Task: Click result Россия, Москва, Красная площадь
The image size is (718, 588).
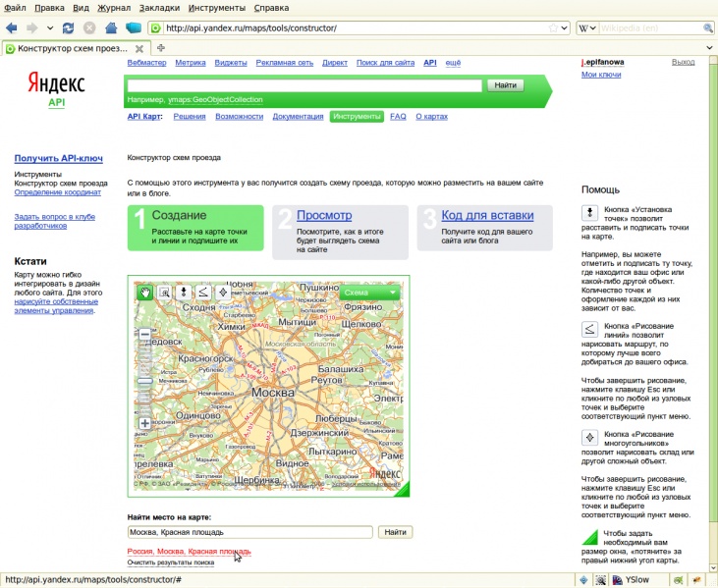Action: tap(190, 552)
